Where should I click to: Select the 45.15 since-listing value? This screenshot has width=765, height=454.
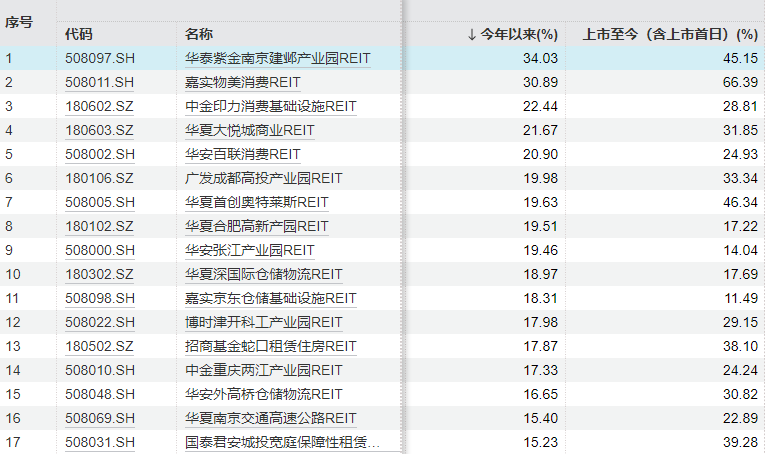pyautogui.click(x=740, y=58)
